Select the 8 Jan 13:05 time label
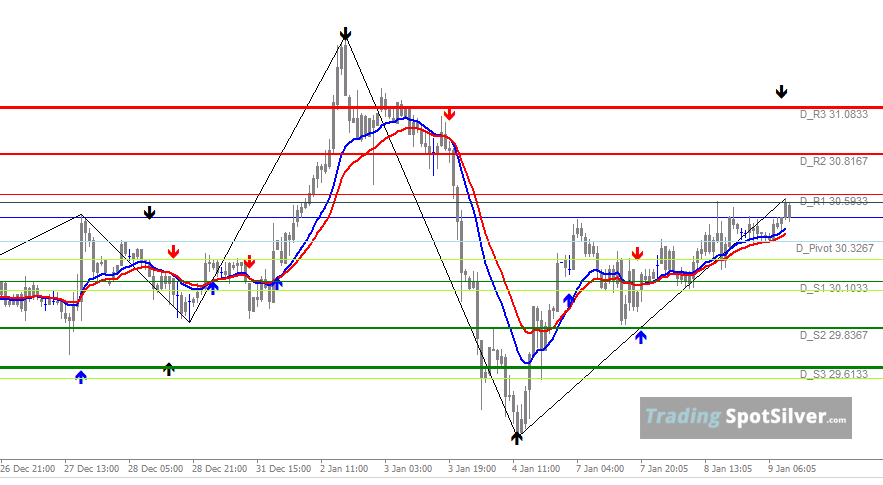This screenshot has height=485, width=883. tap(728, 469)
